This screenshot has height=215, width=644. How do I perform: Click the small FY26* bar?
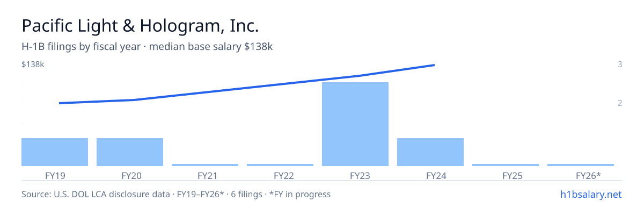pyautogui.click(x=581, y=165)
